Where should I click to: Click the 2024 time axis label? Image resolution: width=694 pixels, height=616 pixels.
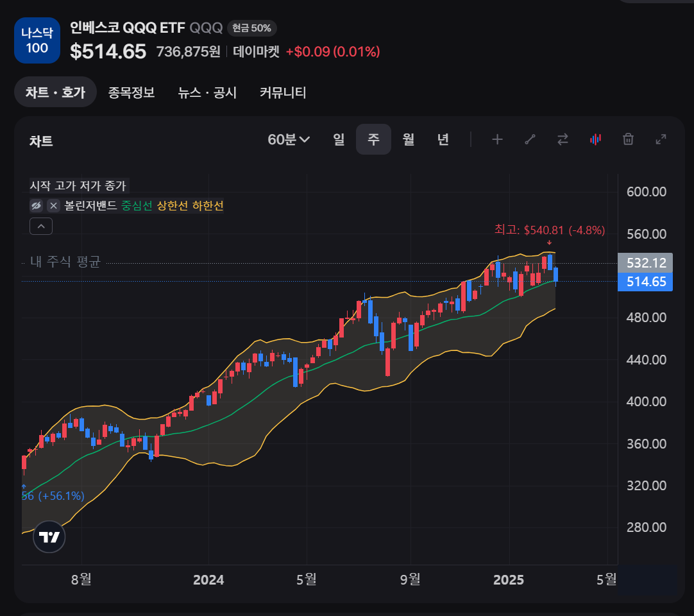click(x=208, y=579)
